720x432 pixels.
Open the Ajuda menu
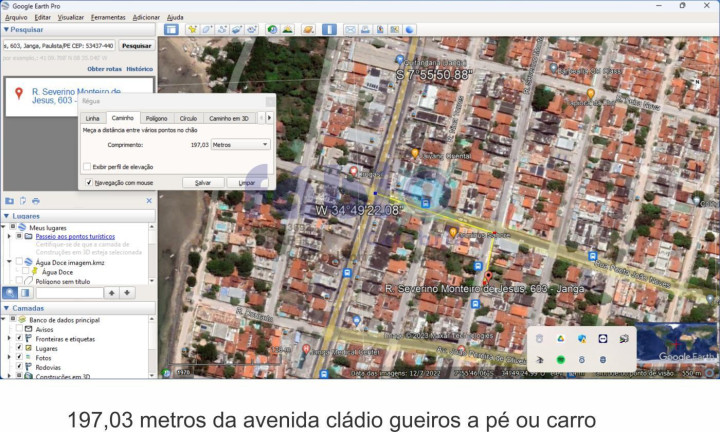point(175,17)
